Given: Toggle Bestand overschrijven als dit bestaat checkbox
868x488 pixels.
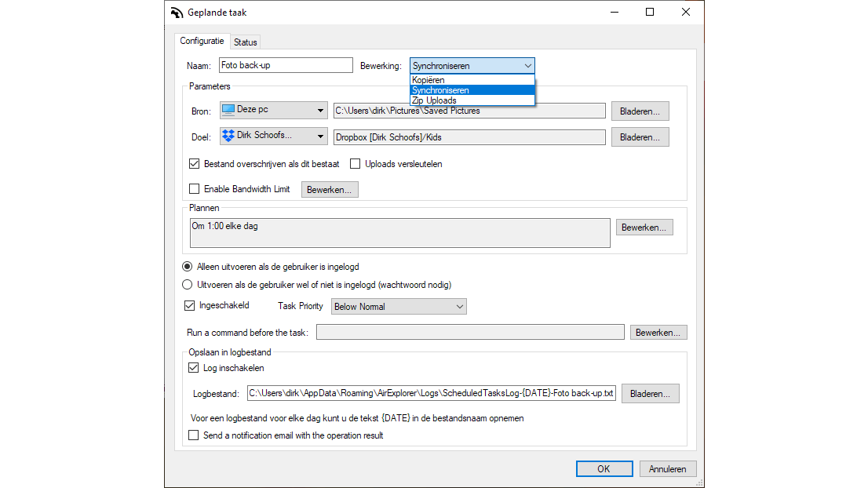Looking at the screenshot, I should coord(194,164).
